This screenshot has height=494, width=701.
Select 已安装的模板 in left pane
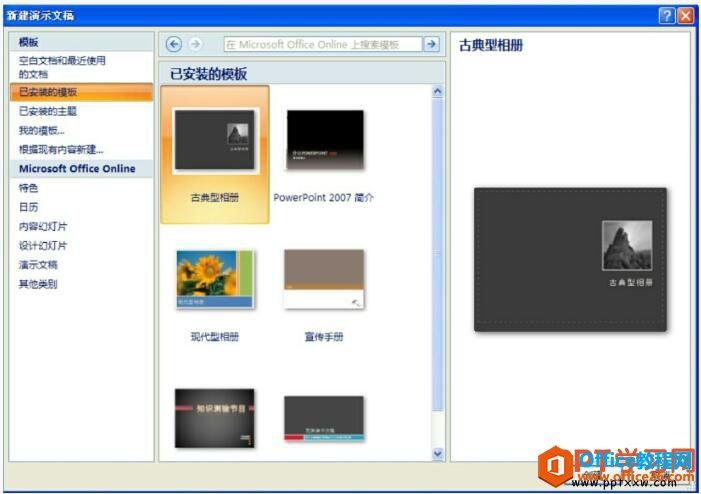pyautogui.click(x=81, y=92)
